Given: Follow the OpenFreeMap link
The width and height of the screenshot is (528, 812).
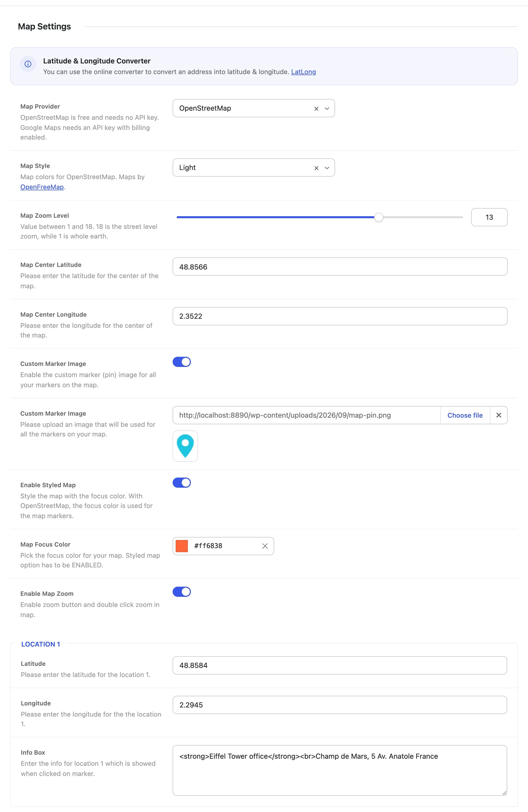Looking at the screenshot, I should click(x=42, y=187).
